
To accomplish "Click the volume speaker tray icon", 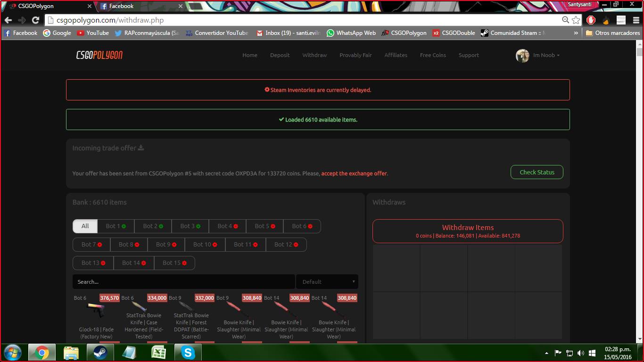I will (x=580, y=353).
